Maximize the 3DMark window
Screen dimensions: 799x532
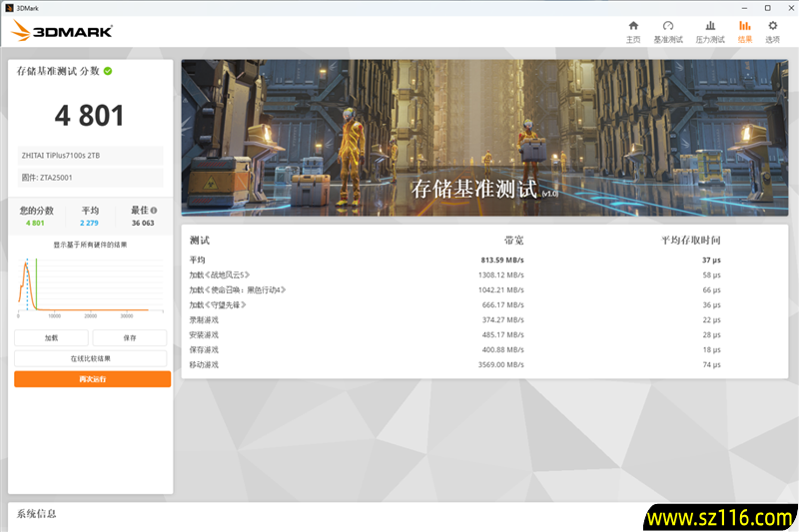(x=768, y=8)
